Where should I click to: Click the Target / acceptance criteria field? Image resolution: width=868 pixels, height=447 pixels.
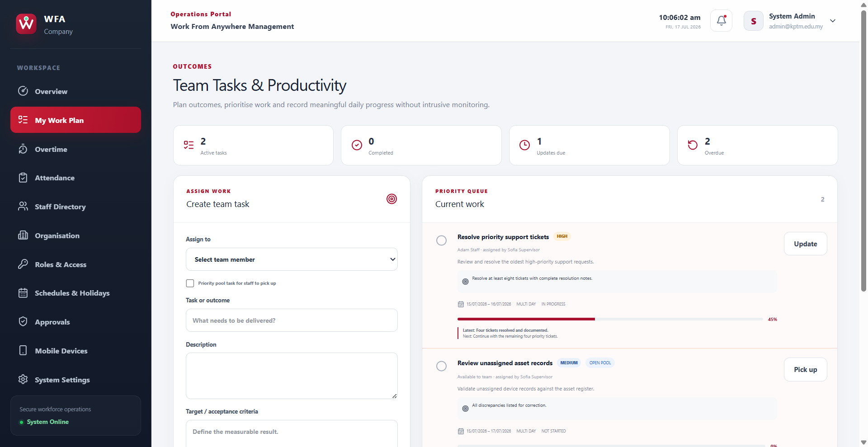tap(292, 433)
